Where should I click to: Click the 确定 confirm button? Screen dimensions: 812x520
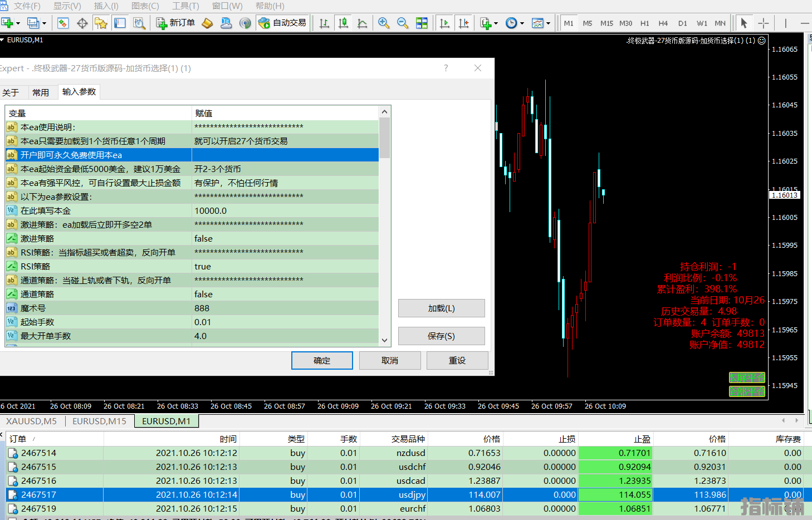(322, 360)
